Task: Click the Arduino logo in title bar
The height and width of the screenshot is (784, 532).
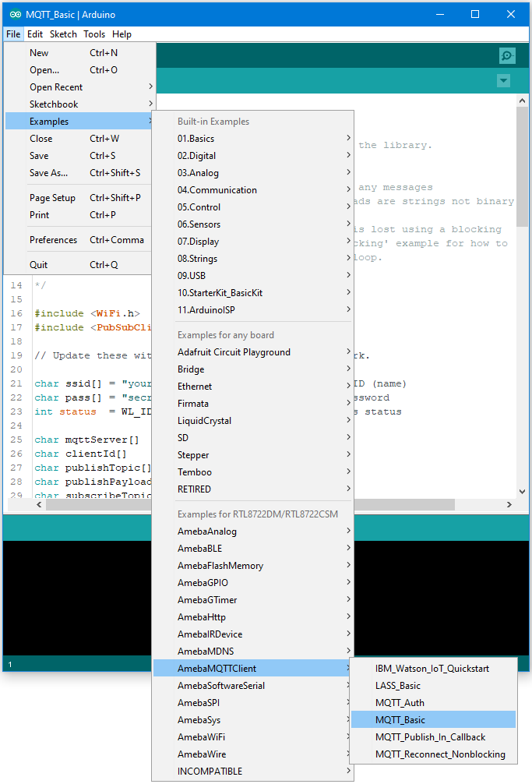Action: [x=16, y=15]
